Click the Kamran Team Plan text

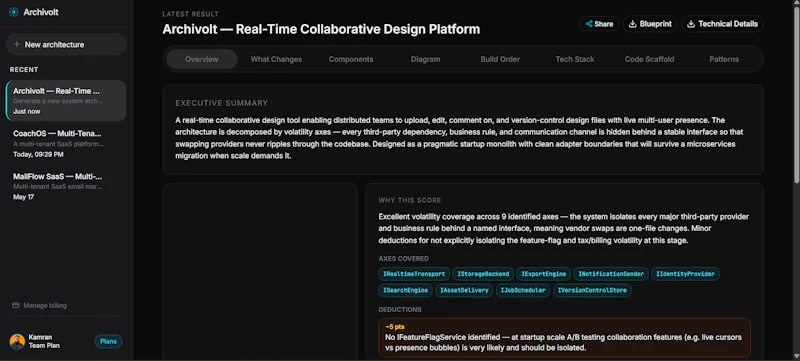pyautogui.click(x=44, y=341)
